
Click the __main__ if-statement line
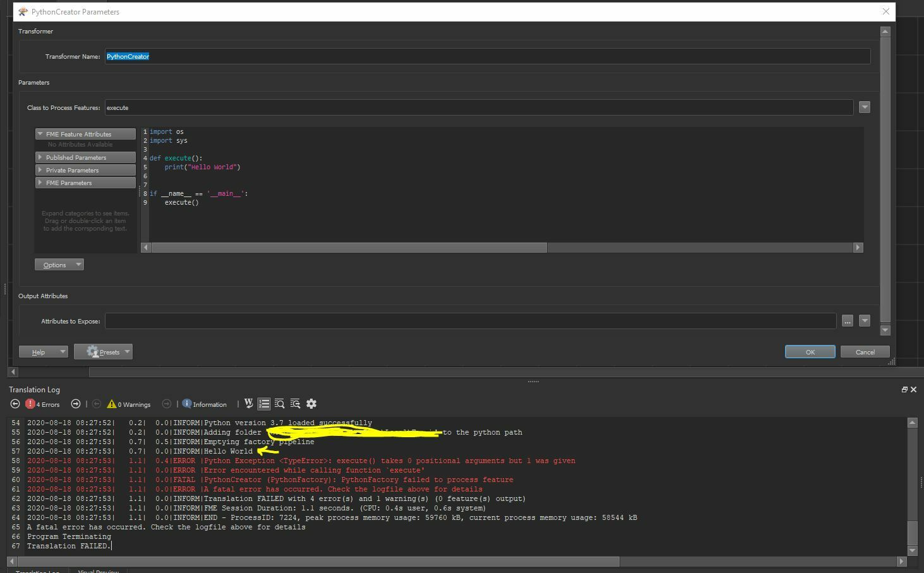(x=199, y=193)
